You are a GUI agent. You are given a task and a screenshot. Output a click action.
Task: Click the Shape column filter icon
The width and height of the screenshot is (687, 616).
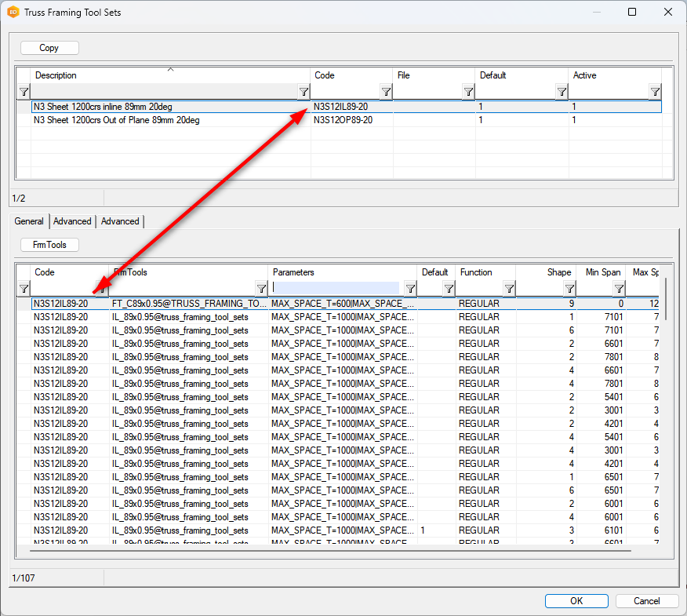pyautogui.click(x=570, y=289)
